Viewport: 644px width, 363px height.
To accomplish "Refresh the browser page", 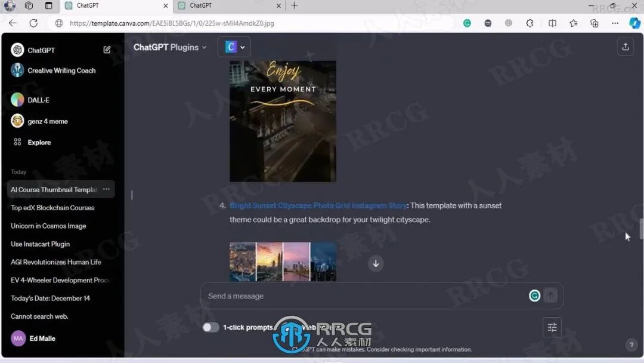I will click(33, 23).
